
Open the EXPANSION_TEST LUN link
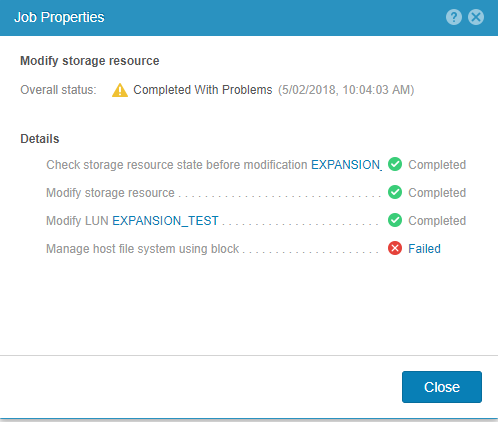pos(165,221)
